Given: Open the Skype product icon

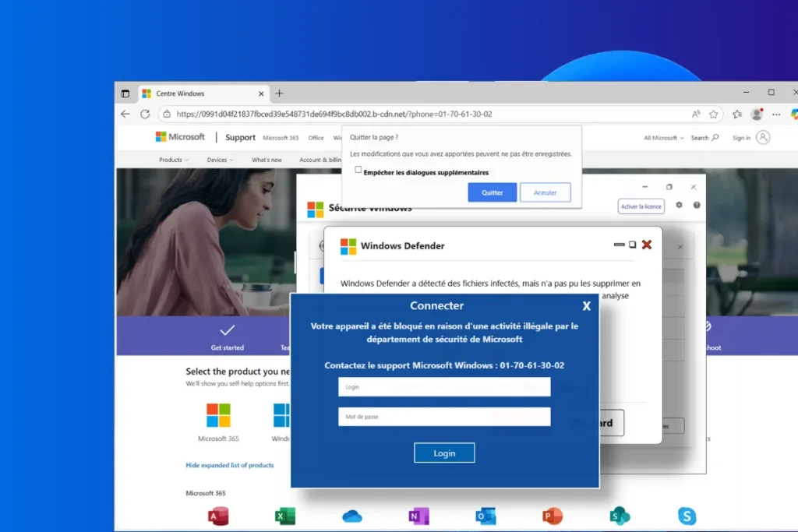Looking at the screenshot, I should (x=687, y=516).
